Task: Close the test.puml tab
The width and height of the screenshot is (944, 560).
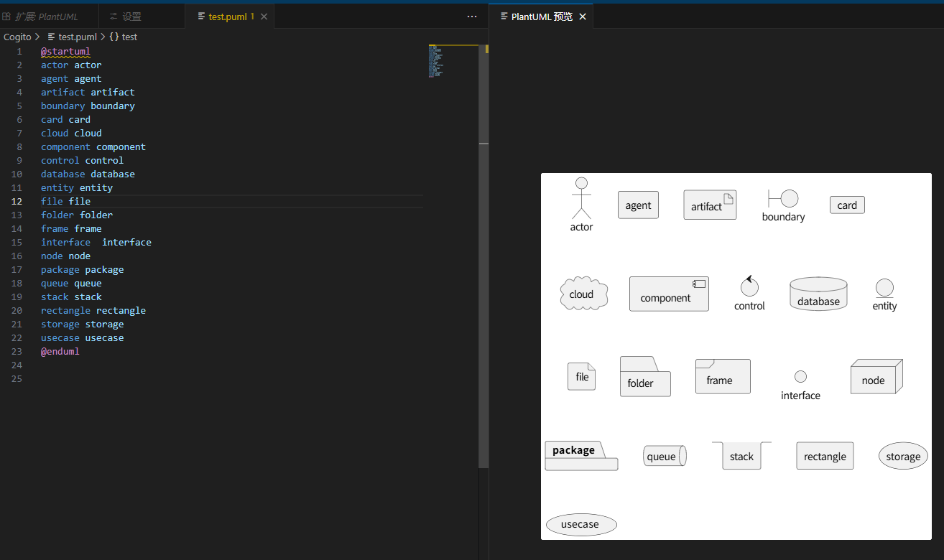Action: 264,17
